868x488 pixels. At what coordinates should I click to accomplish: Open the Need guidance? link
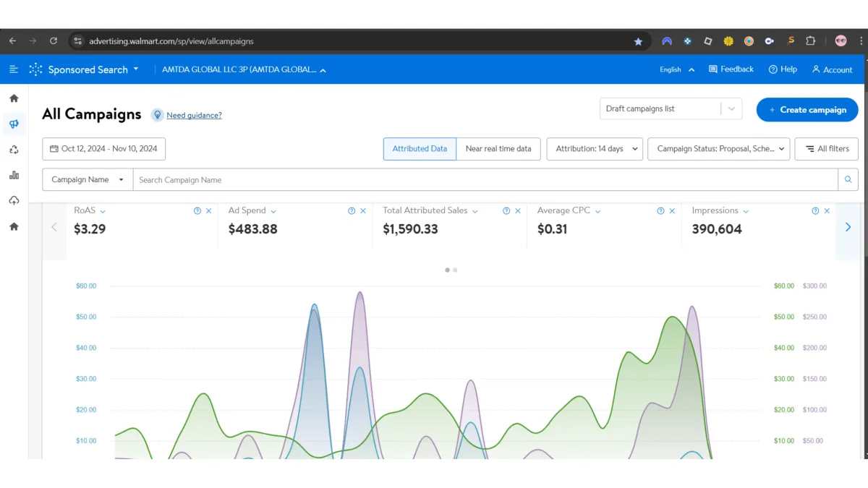coord(194,115)
